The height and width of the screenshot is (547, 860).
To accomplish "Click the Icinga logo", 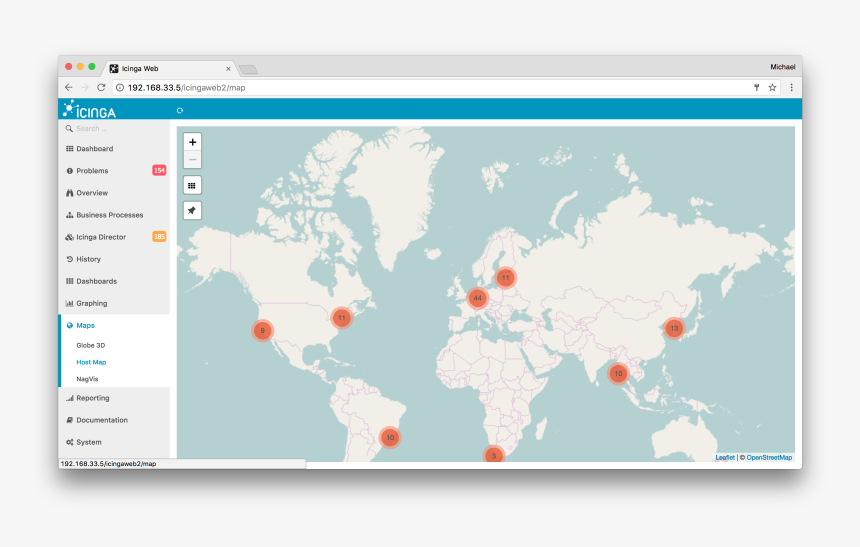I will pos(89,109).
